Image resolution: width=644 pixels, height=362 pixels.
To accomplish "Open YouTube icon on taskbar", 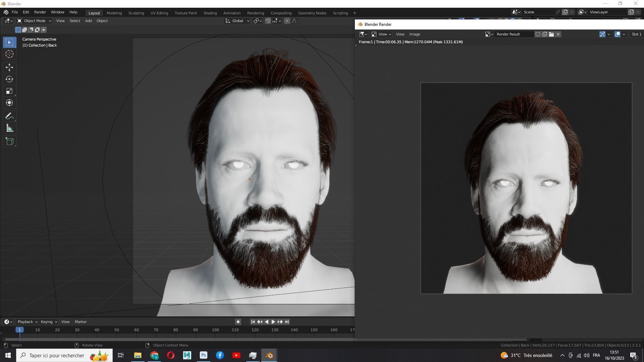I will 236,355.
